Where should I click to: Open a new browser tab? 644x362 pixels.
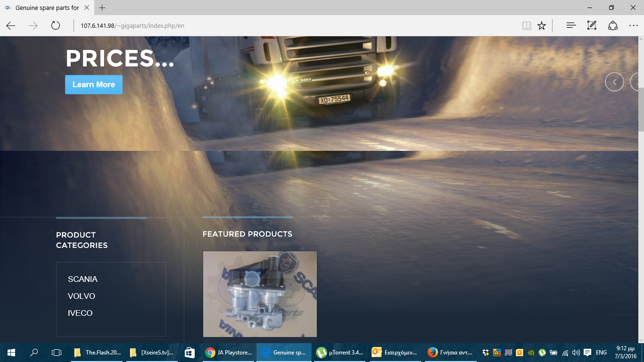102,8
